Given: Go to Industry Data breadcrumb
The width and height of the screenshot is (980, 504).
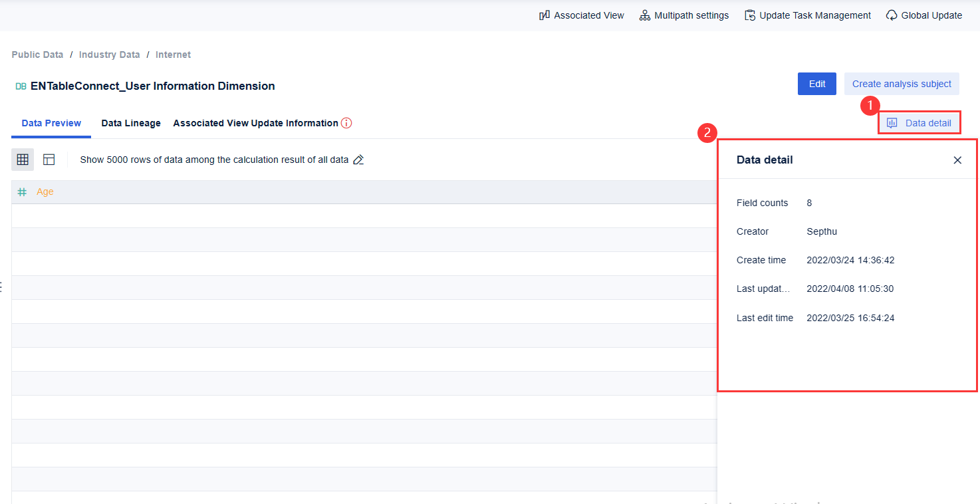Looking at the screenshot, I should coord(110,55).
